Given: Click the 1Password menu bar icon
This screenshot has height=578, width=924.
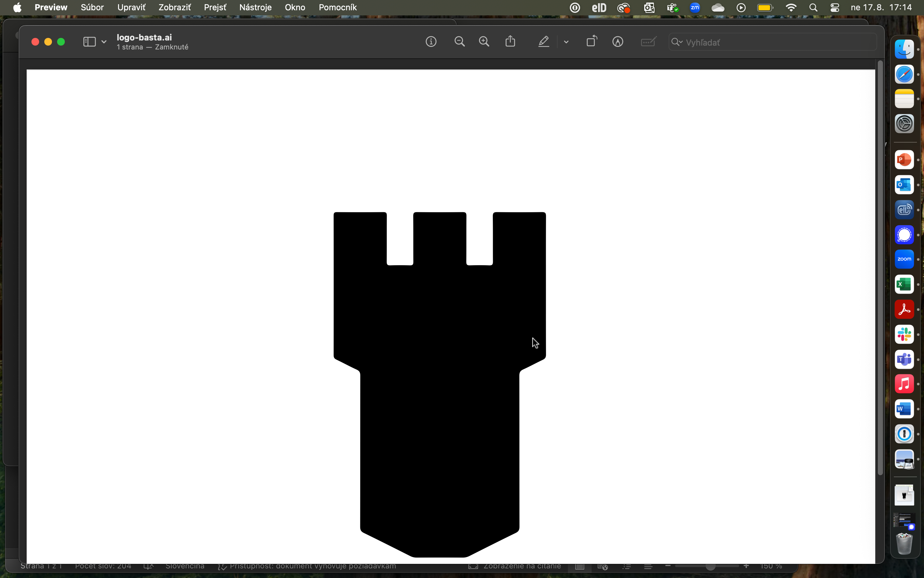Looking at the screenshot, I should (x=575, y=7).
